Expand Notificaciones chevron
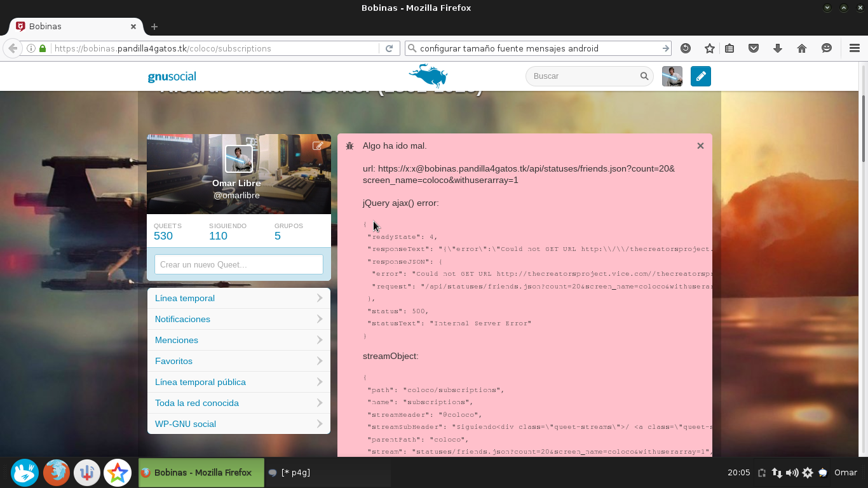868x488 pixels. click(x=319, y=319)
